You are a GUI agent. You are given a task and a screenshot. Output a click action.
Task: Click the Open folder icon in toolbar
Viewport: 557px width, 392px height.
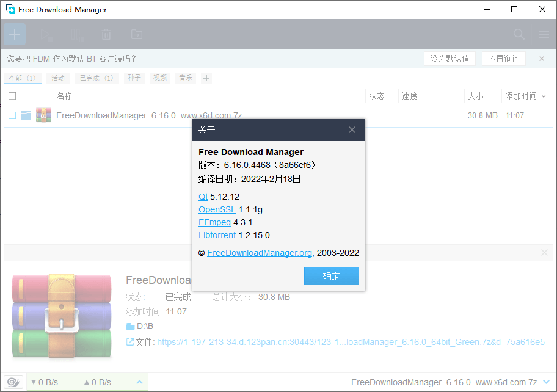tap(137, 34)
